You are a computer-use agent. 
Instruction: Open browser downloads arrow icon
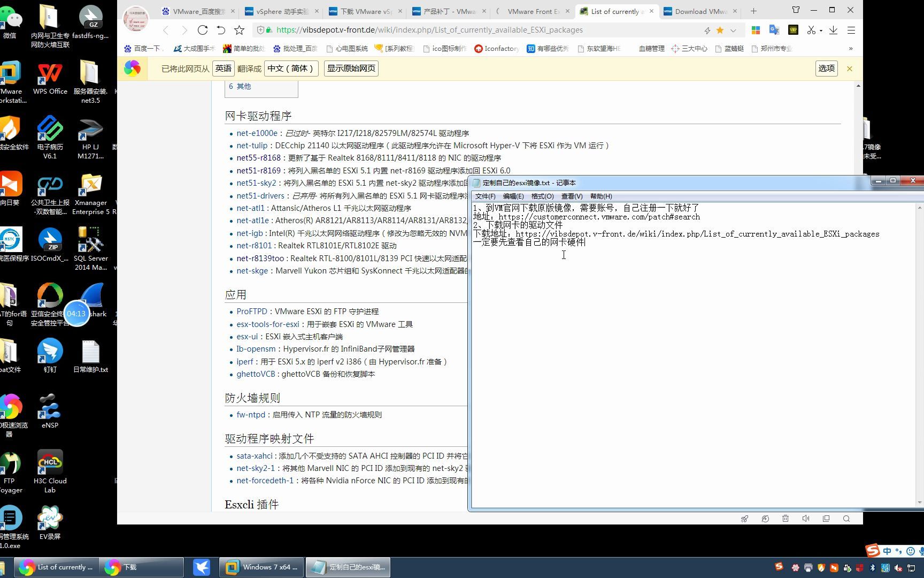(x=833, y=30)
